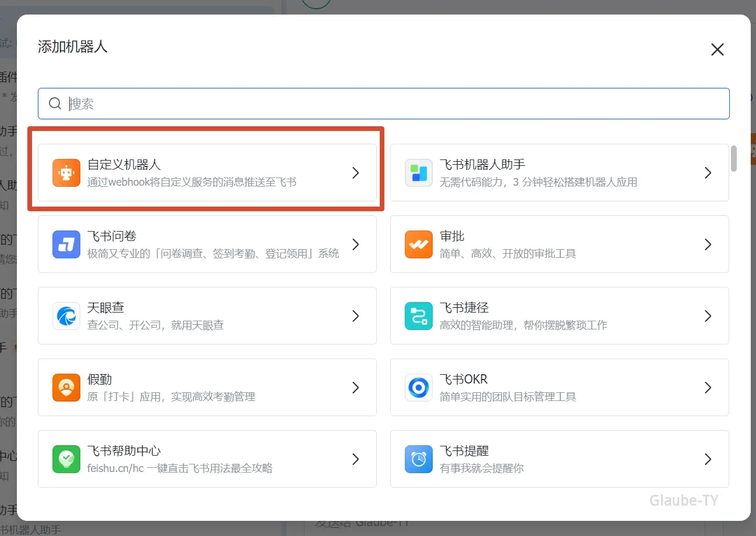
Task: Click description 查公司、开公司，就用天眼查
Action: (x=156, y=325)
